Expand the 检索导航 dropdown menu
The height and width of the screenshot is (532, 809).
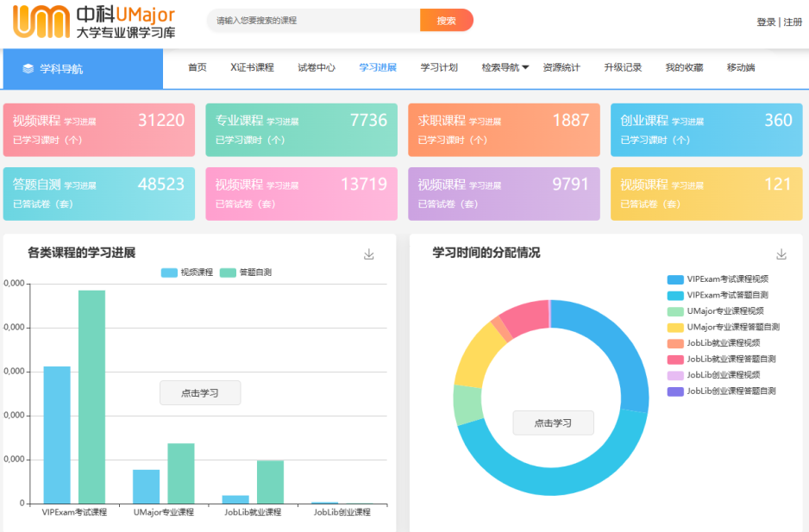coord(505,68)
